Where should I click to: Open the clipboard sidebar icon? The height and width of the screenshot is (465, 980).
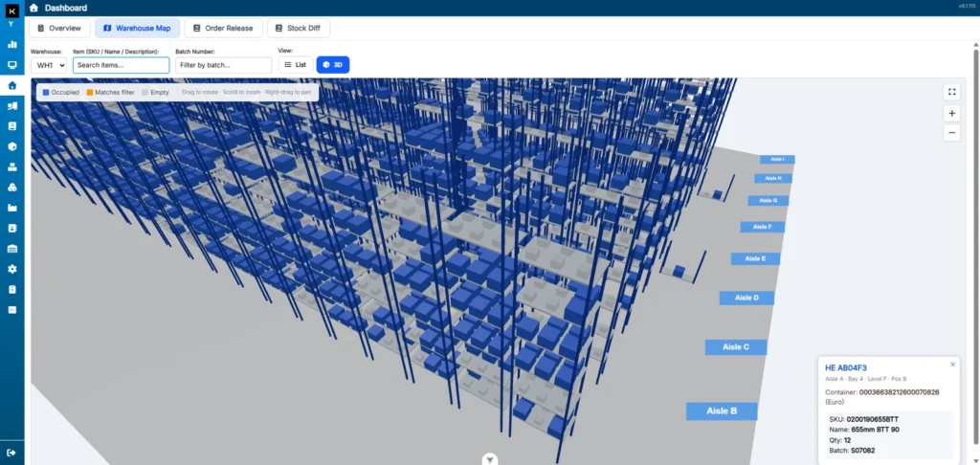[x=11, y=289]
